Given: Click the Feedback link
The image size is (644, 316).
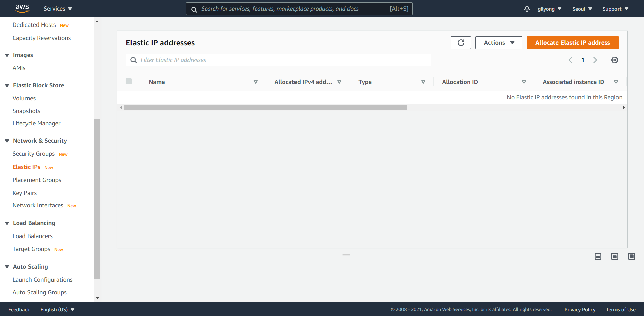Looking at the screenshot, I should [19, 310].
